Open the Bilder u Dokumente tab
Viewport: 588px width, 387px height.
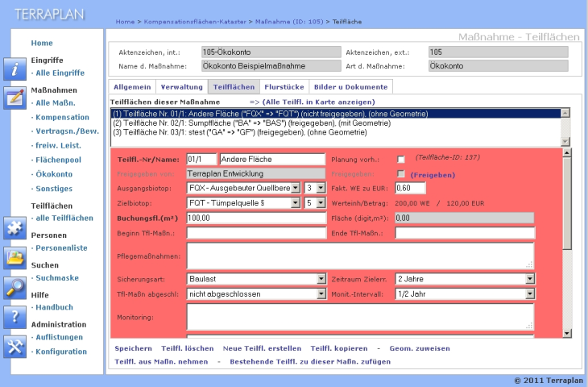[x=350, y=87]
